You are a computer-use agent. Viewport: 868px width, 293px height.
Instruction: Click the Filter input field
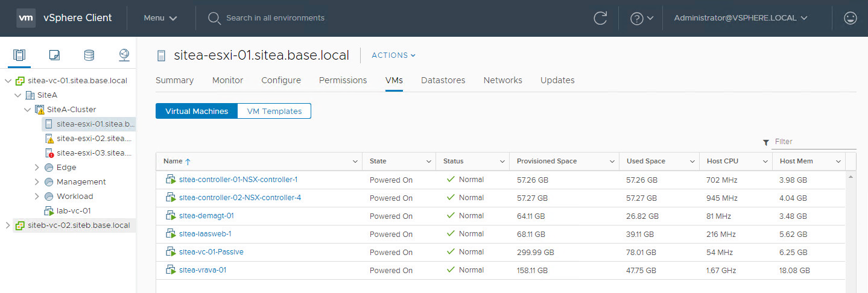(x=813, y=142)
